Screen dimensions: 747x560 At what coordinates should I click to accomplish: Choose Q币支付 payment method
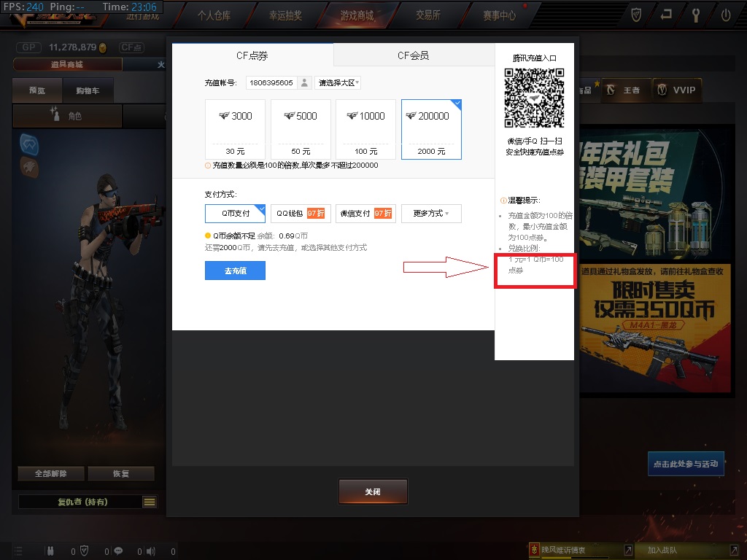(235, 214)
